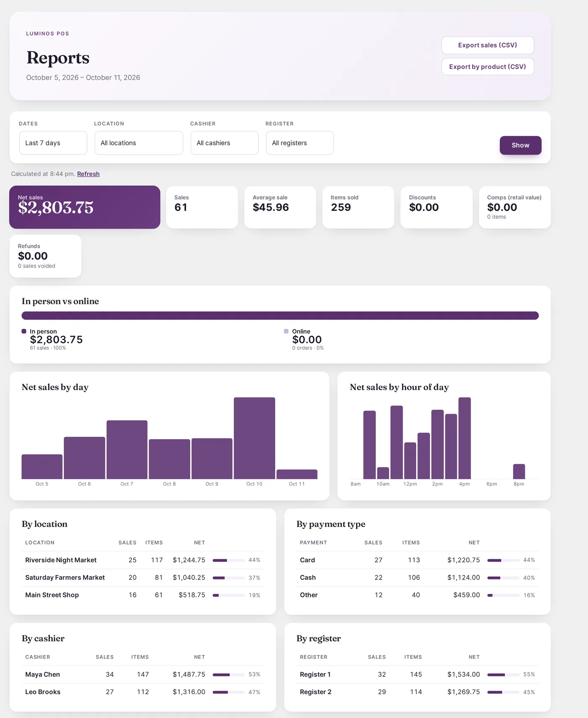Click the LUMINOS POS brand label
The image size is (588, 718).
(47, 34)
